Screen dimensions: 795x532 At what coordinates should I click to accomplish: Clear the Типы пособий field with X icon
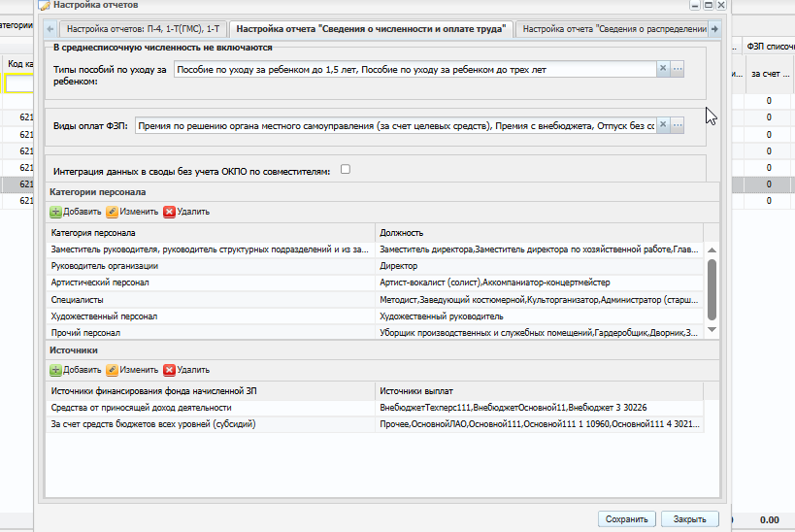tap(664, 69)
